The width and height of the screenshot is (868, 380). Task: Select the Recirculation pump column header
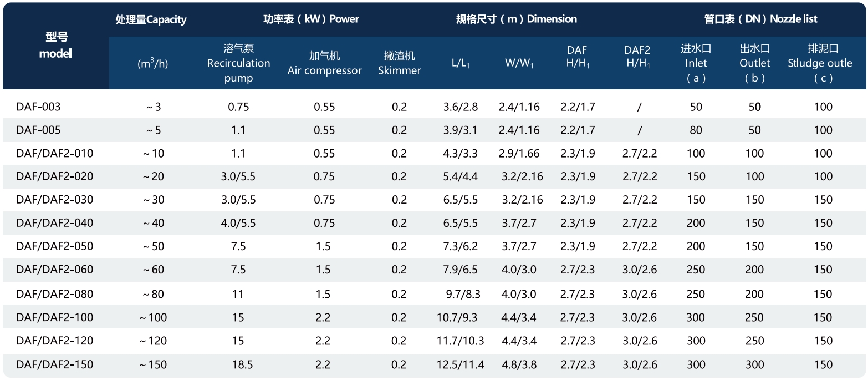pyautogui.click(x=238, y=63)
